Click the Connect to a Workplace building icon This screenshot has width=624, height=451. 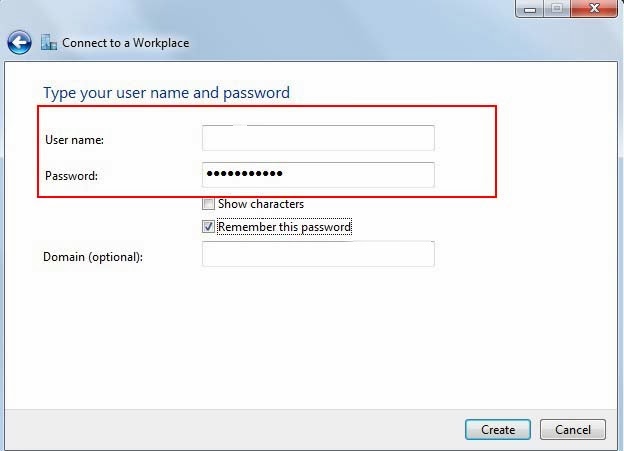coord(49,42)
